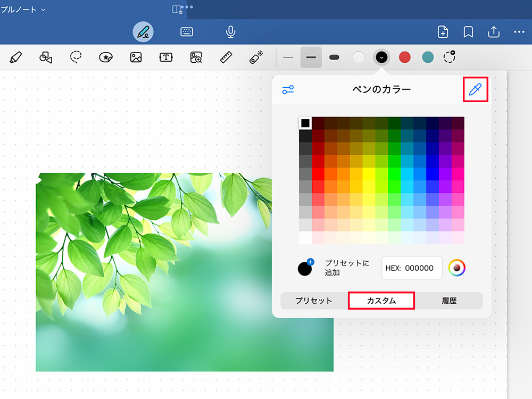Select the ruler tool
532x399 pixels.
coord(226,57)
